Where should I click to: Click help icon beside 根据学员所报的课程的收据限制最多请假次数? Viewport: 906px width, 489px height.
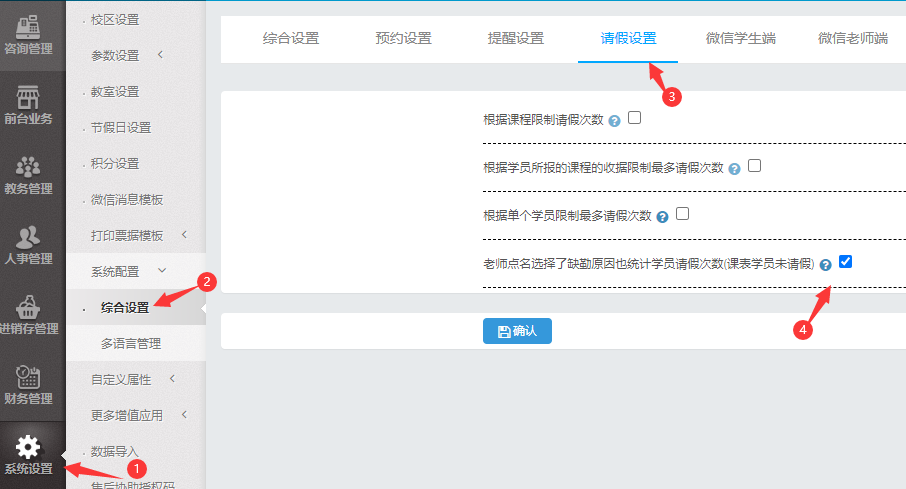click(734, 169)
